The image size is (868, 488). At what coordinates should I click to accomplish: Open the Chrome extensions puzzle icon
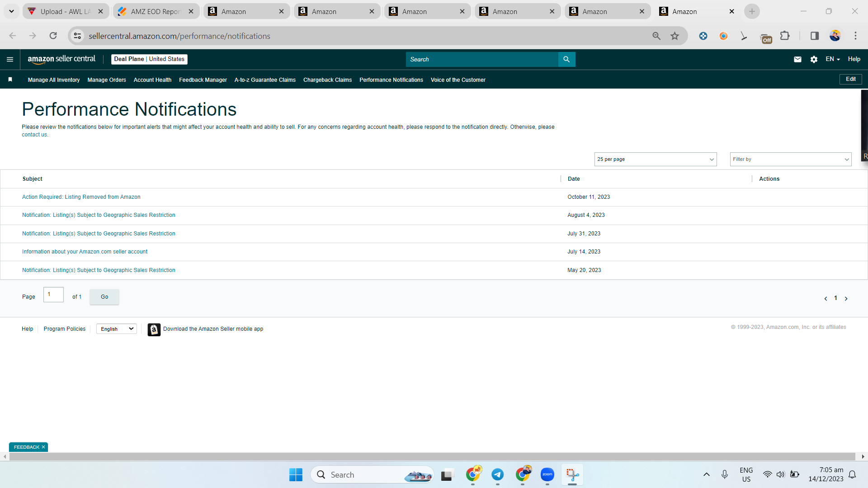tap(785, 36)
